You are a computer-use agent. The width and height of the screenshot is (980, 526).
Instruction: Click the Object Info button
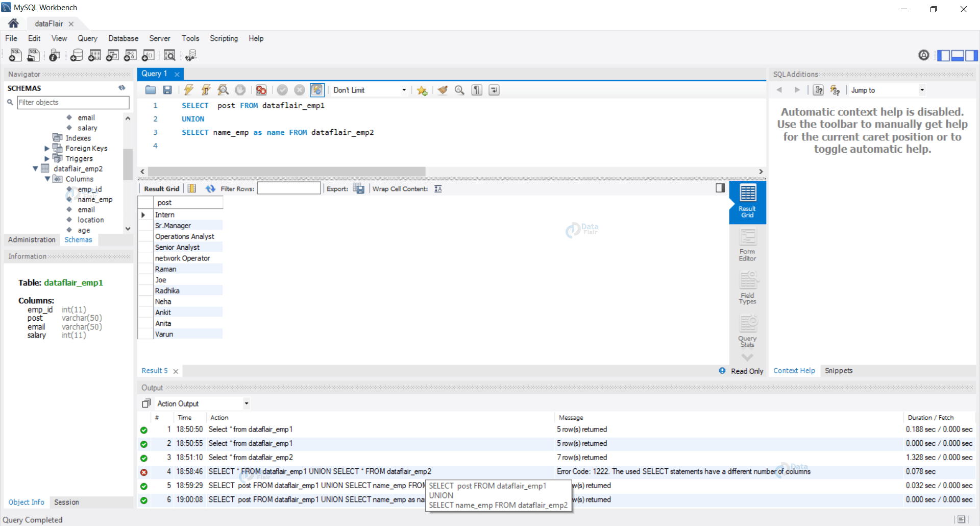[26, 502]
